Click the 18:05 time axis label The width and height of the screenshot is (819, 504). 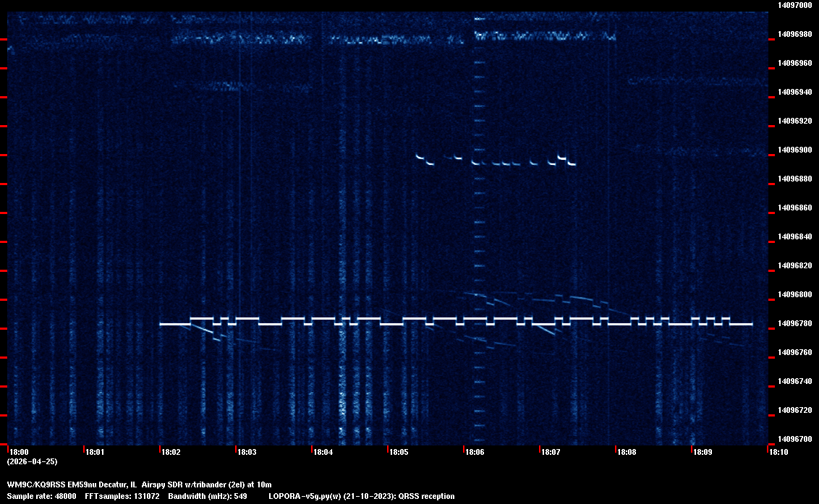399,452
